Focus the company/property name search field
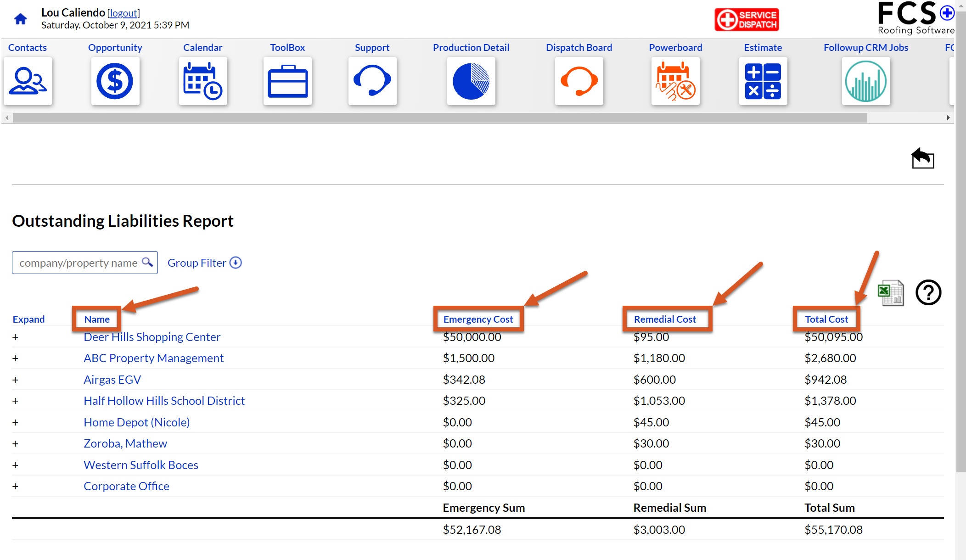This screenshot has height=560, width=966. click(x=85, y=263)
